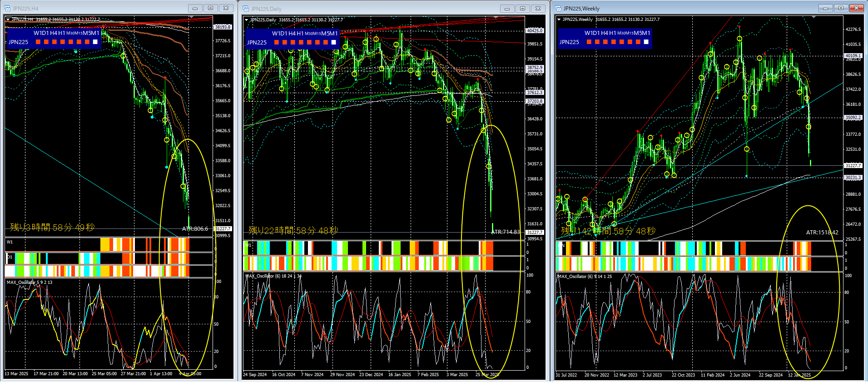Image resolution: width=868 pixels, height=382 pixels.
Task: Select the JPN225,Daily window title text
Action: 266,9
